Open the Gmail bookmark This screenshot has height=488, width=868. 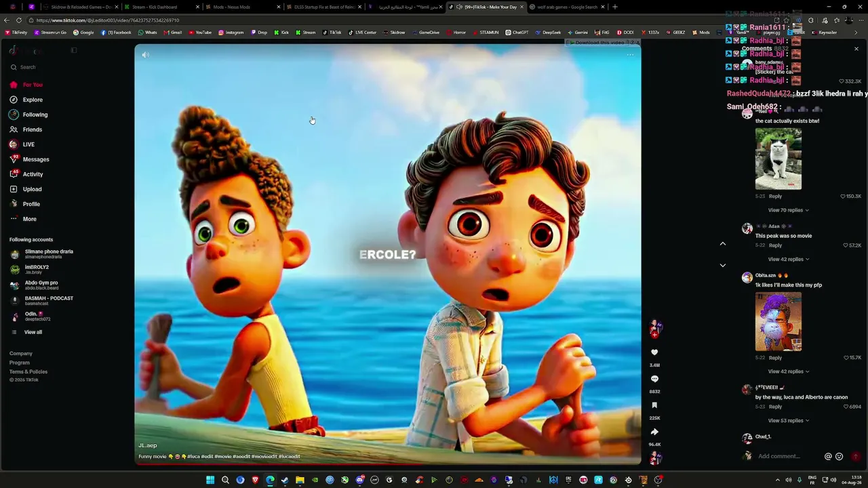coord(173,33)
